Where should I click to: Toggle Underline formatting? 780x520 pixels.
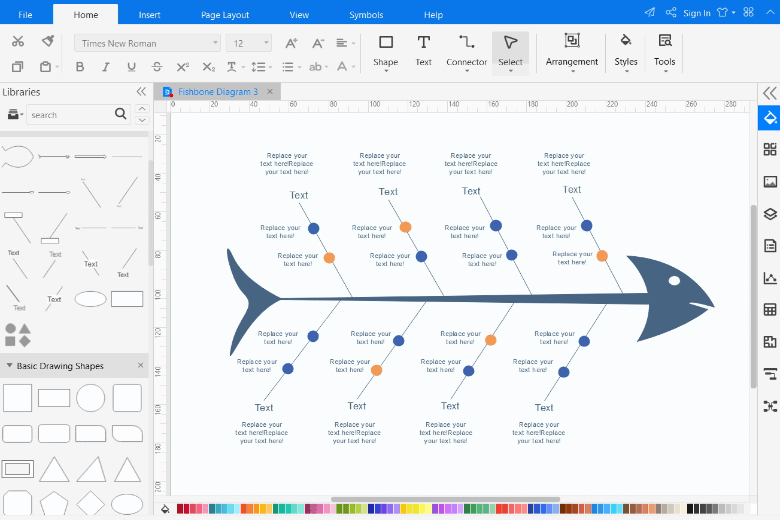pos(131,67)
